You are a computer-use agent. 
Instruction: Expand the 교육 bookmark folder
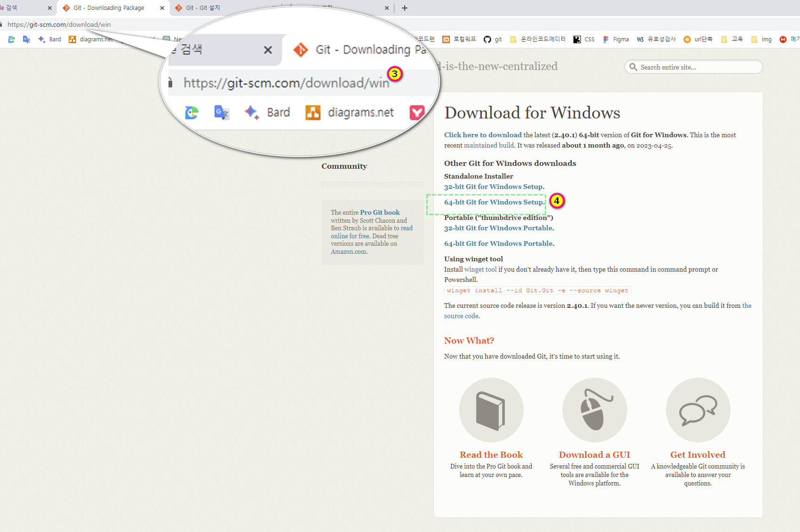pos(732,39)
